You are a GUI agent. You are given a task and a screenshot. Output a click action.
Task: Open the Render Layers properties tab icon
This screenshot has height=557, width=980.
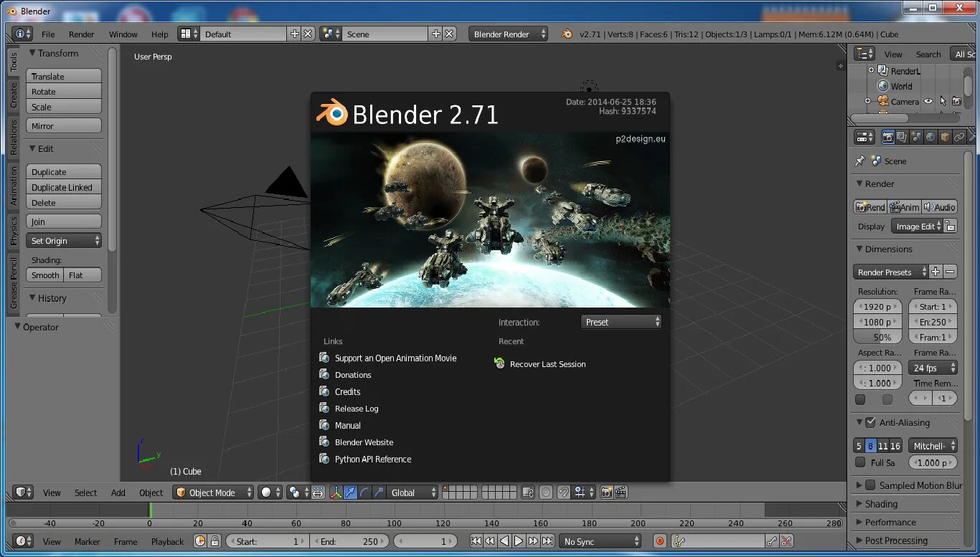click(x=903, y=137)
